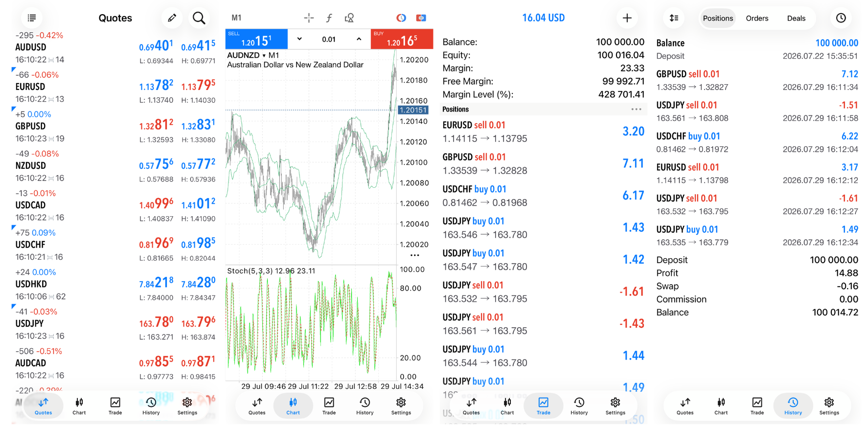The height and width of the screenshot is (426, 868).
Task: Open the clock date-range icon in History
Action: point(841,18)
